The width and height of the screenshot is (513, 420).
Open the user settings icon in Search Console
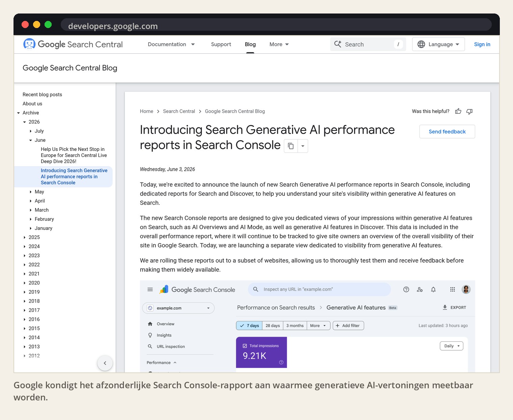tap(420, 289)
